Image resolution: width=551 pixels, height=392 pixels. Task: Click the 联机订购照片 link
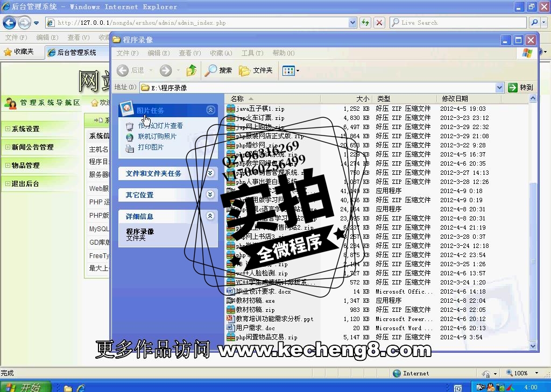(x=157, y=136)
